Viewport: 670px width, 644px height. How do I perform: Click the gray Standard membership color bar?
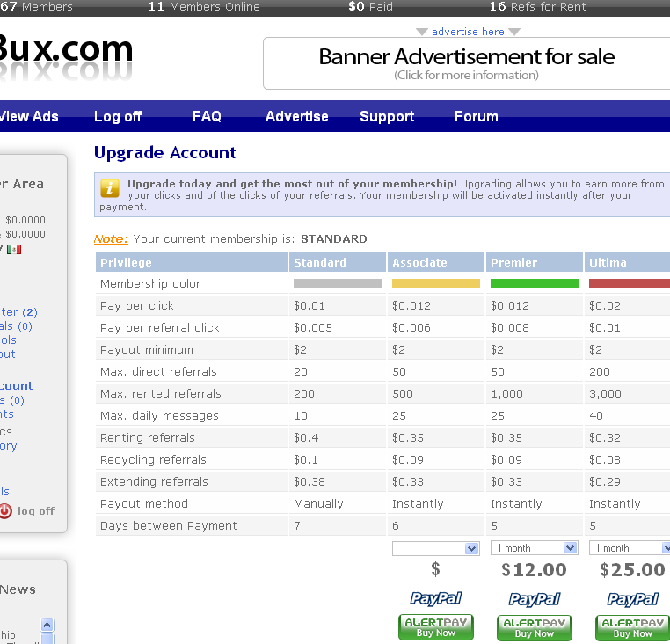pos(338,283)
